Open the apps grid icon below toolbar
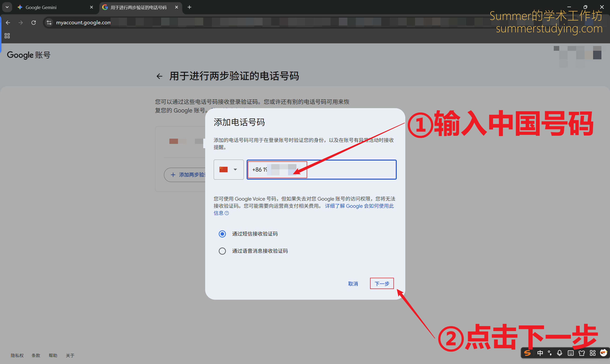The height and width of the screenshot is (364, 610). pyautogui.click(x=7, y=36)
